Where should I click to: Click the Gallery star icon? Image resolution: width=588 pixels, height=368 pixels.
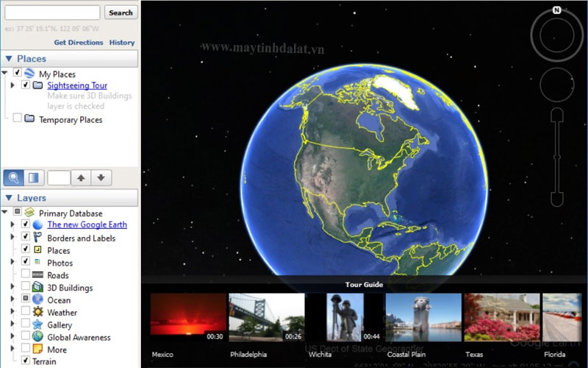pyautogui.click(x=37, y=324)
